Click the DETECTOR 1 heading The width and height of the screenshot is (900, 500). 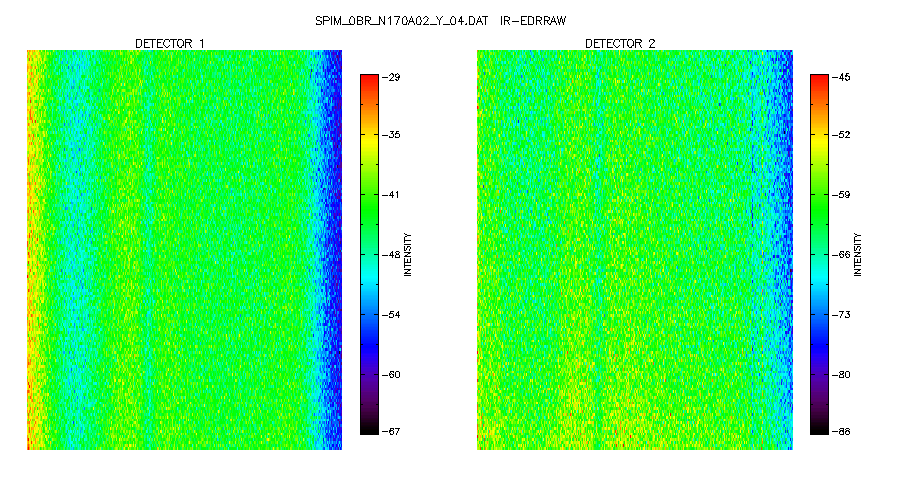coord(169,44)
